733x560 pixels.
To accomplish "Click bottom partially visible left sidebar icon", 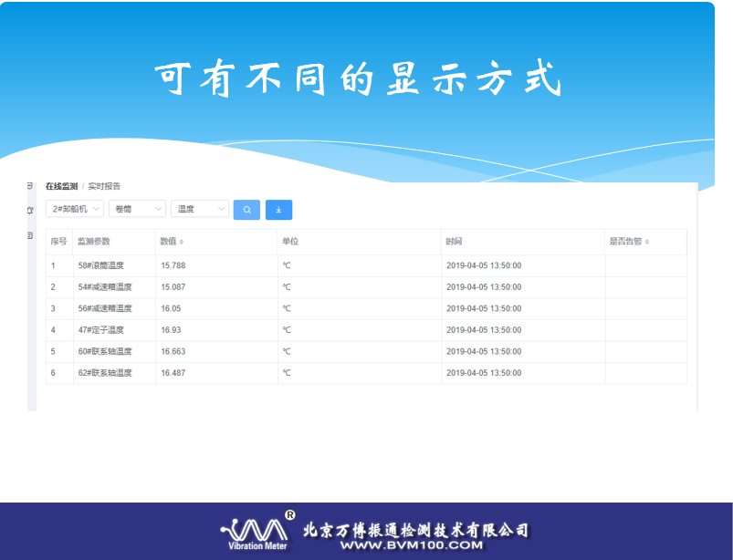I will click(x=30, y=235).
